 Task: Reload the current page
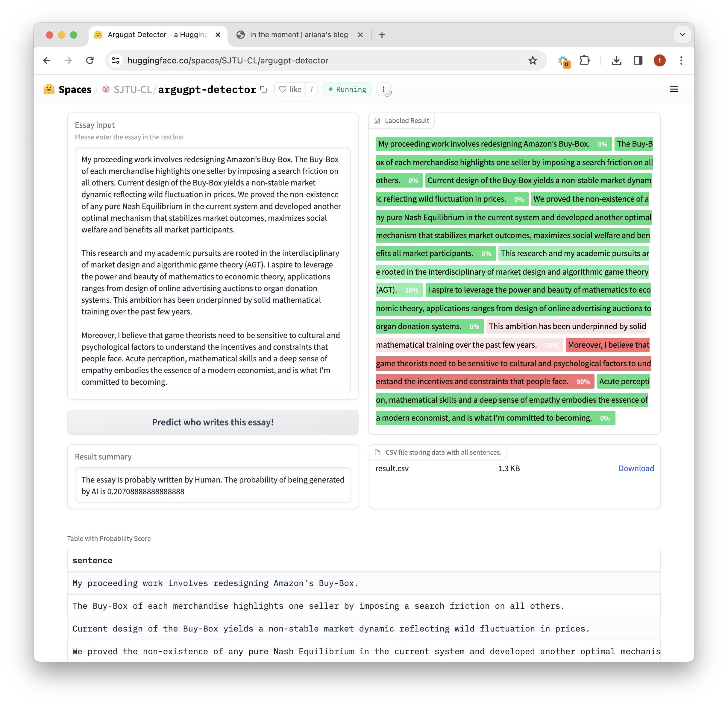(90, 60)
